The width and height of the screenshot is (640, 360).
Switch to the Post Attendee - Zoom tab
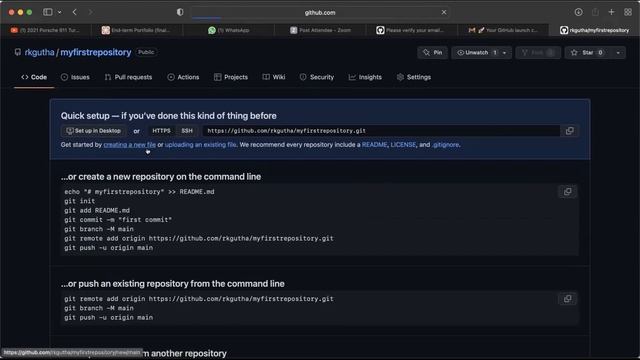pos(320,30)
